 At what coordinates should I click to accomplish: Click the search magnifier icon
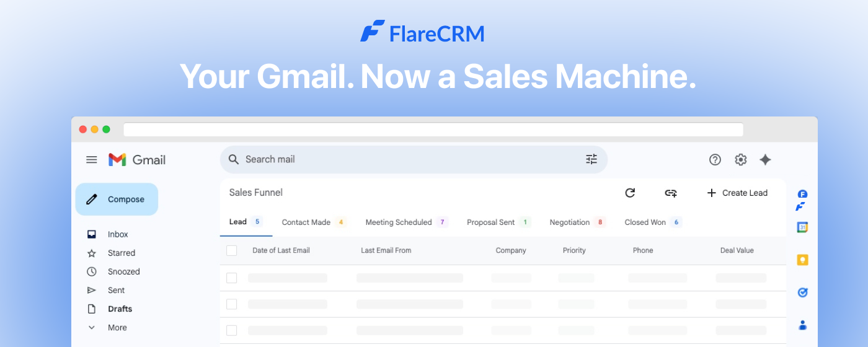click(234, 159)
